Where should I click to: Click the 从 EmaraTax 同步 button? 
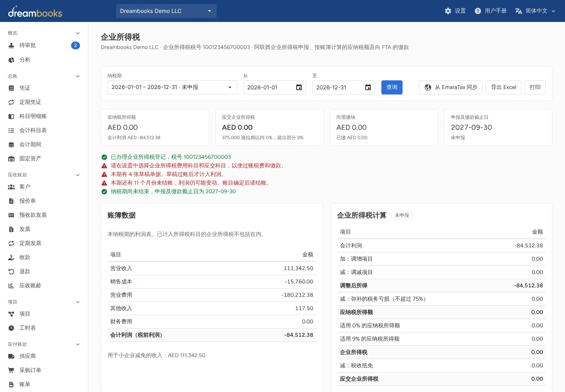click(x=451, y=87)
